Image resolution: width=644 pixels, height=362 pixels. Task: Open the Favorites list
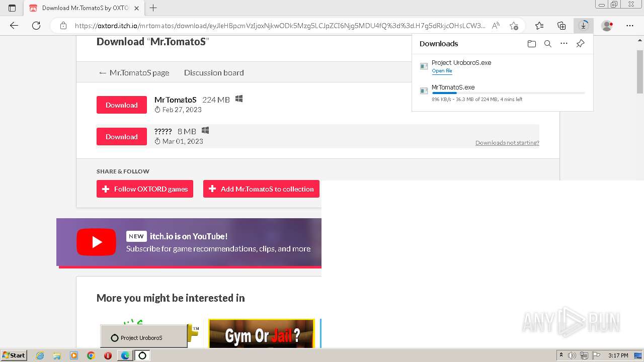pos(539,26)
